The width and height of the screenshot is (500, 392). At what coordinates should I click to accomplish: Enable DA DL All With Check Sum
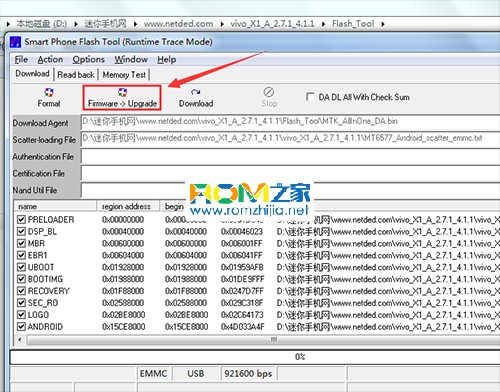310,97
